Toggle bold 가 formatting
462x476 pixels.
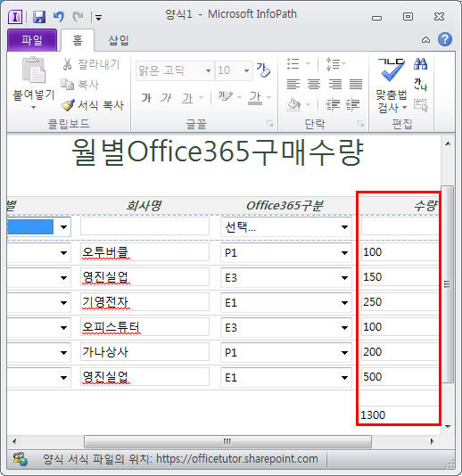(146, 98)
